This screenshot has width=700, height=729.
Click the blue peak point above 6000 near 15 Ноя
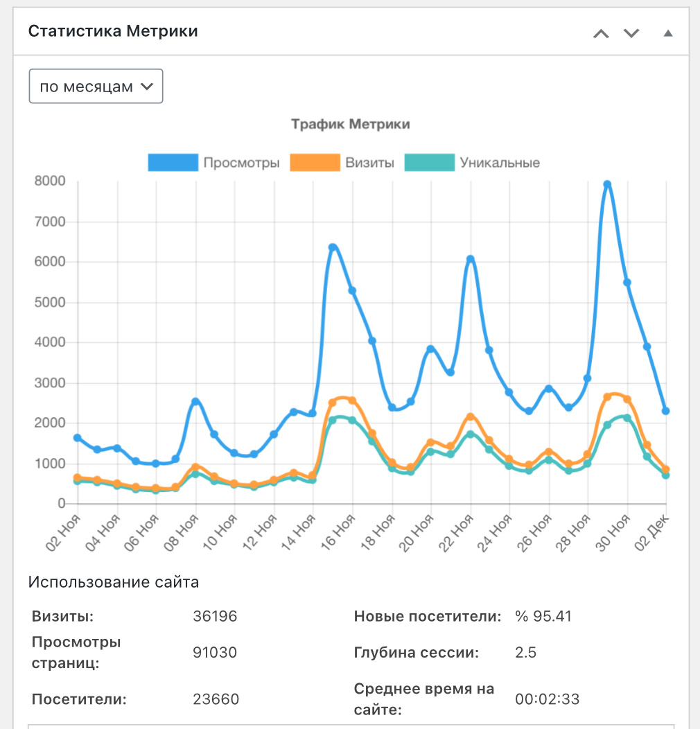tap(333, 247)
